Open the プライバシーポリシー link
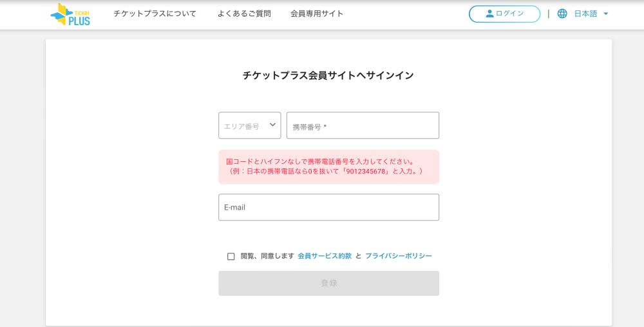The height and width of the screenshot is (327, 644). (x=399, y=256)
